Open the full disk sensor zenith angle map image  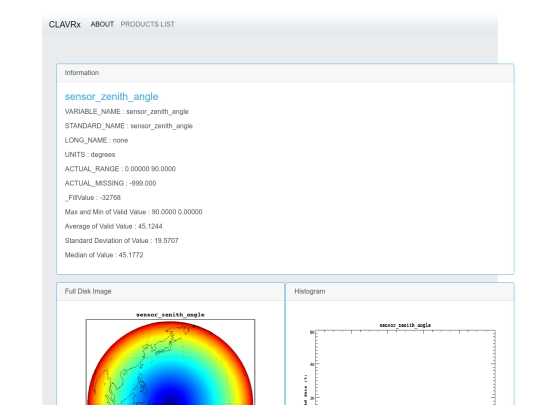click(x=170, y=358)
